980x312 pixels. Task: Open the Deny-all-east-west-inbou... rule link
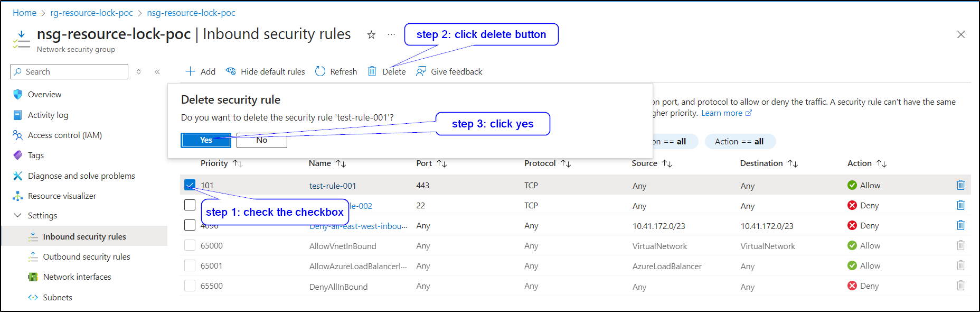359,226
